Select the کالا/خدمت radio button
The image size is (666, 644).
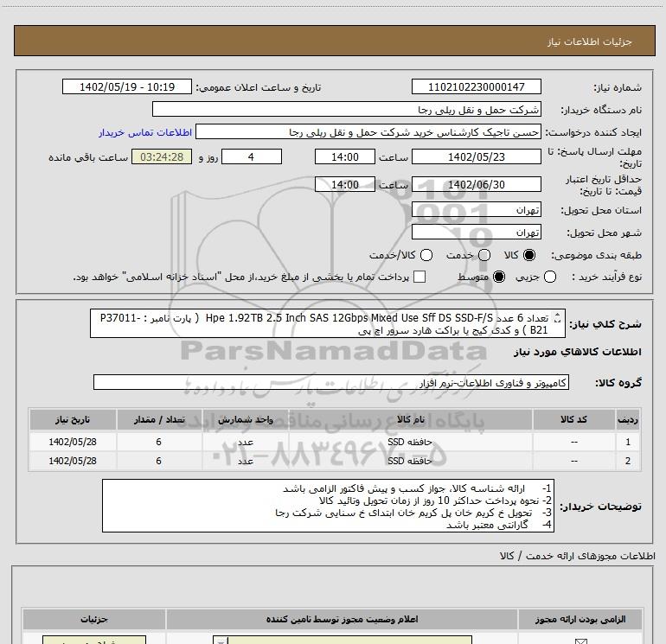click(x=426, y=255)
